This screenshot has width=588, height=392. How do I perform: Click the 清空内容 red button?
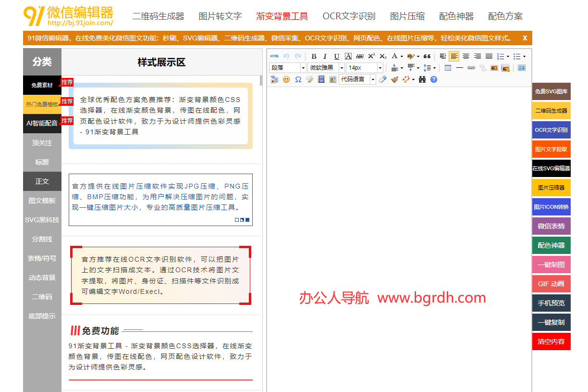click(551, 341)
